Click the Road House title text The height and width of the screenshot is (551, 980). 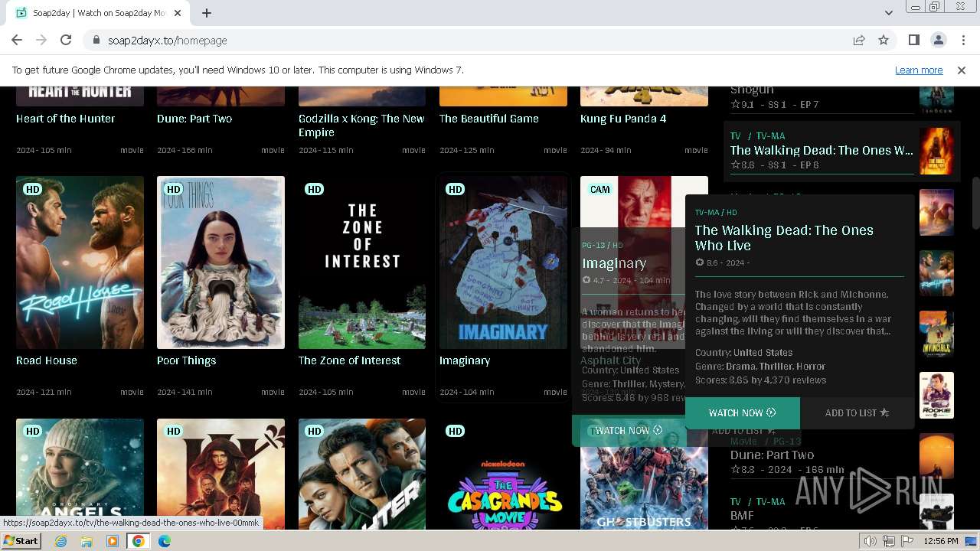47,360
